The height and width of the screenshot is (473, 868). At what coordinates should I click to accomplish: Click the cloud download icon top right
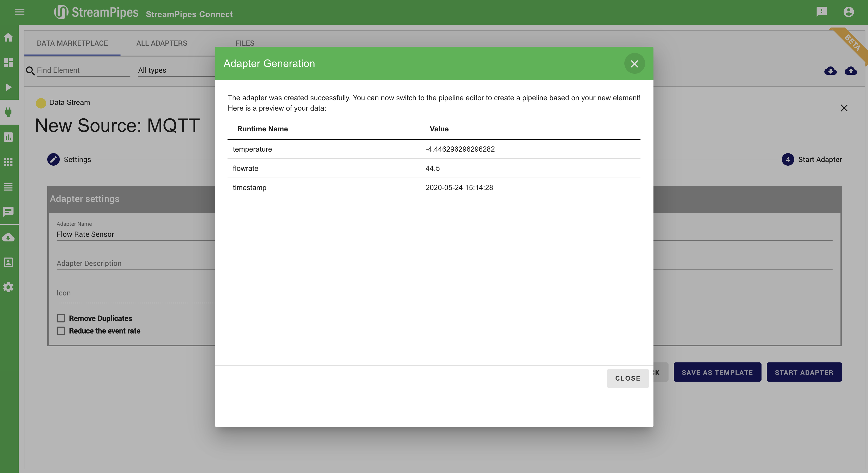[x=830, y=71]
